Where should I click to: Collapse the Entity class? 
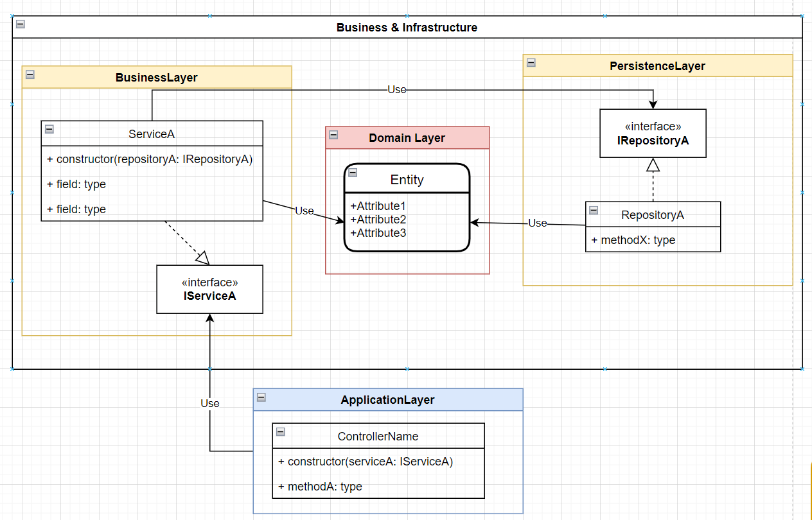pos(351,172)
